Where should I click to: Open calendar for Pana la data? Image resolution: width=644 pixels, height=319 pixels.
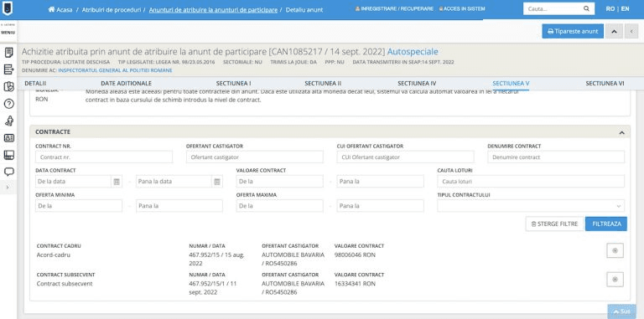point(217,181)
